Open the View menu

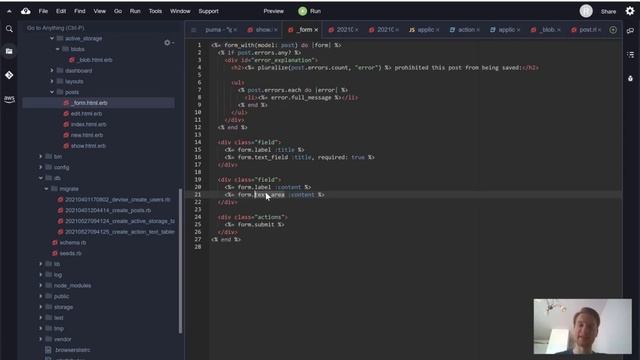(100, 11)
